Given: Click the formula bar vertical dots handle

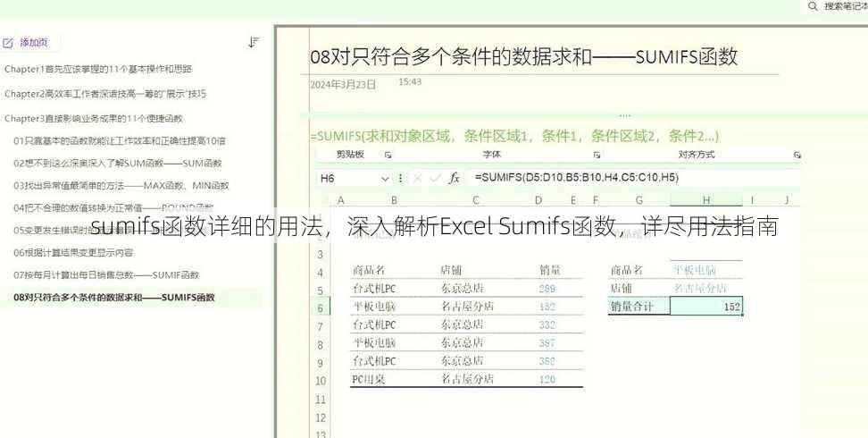Looking at the screenshot, I should tap(400, 178).
